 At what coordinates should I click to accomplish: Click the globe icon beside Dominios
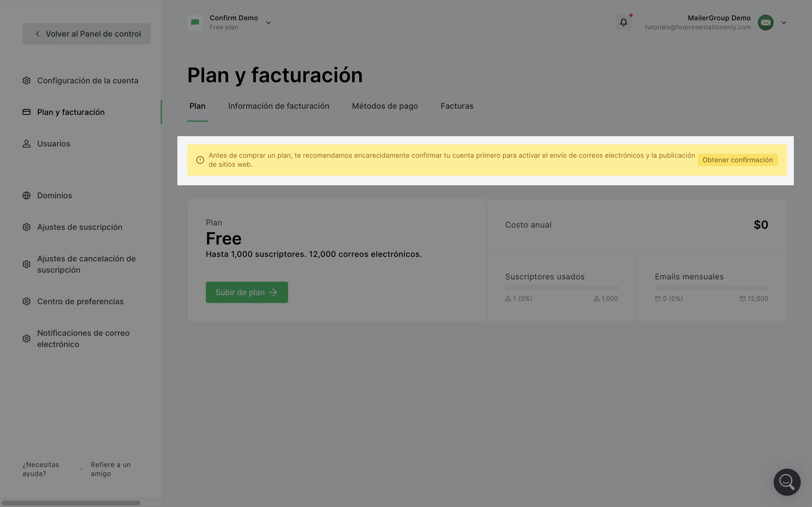pyautogui.click(x=27, y=195)
